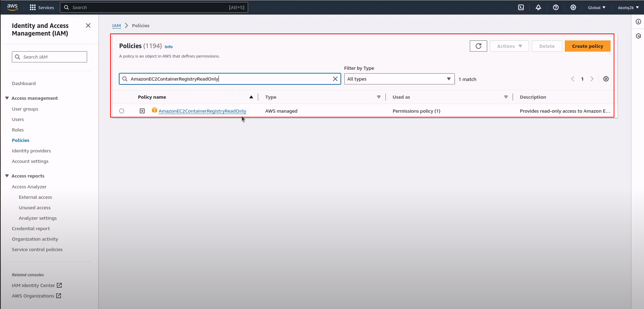Open User groups in the sidebar

(x=25, y=109)
